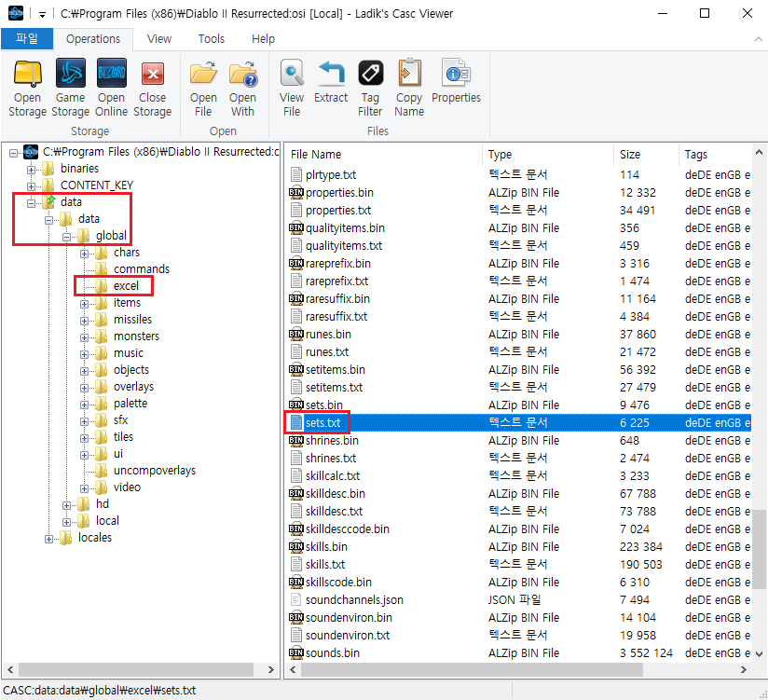Click the file list horizontal scrollbar thumb
Screen dimensions: 768x700
(x=472, y=669)
